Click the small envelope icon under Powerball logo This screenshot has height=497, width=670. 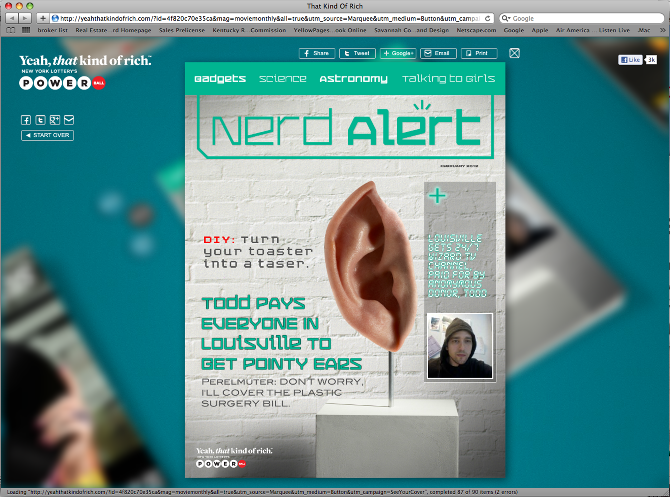pos(68,120)
